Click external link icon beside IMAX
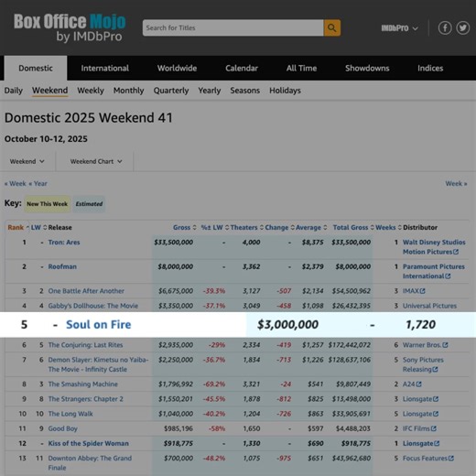The height and width of the screenshot is (476, 476). pos(422,291)
